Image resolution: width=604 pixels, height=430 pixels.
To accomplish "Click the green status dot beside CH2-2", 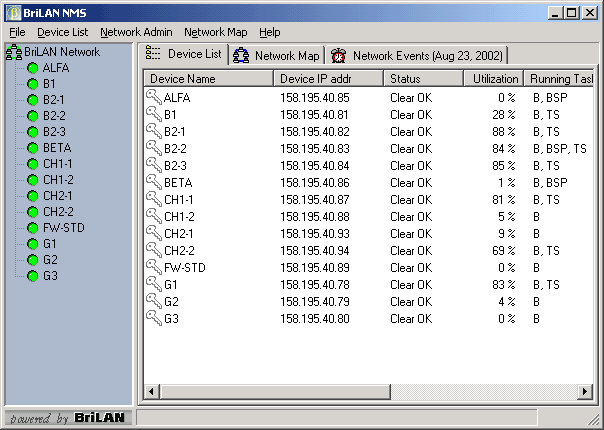I will pyautogui.click(x=33, y=212).
